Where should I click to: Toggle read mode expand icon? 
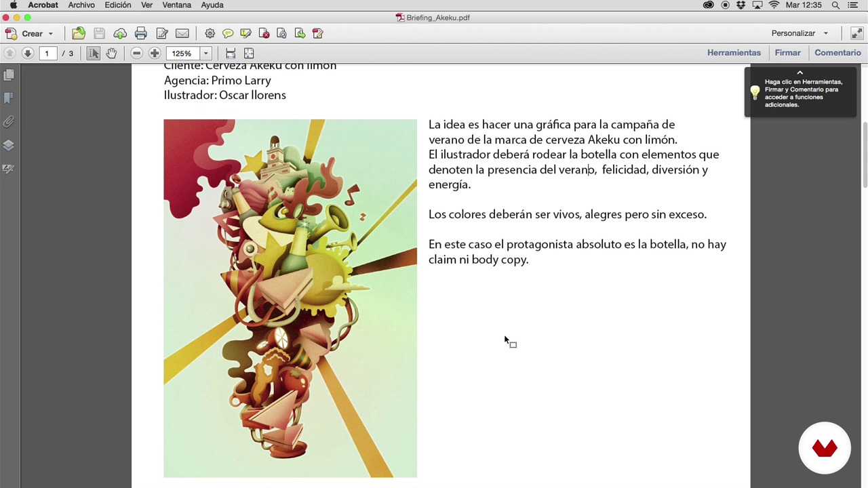856,33
